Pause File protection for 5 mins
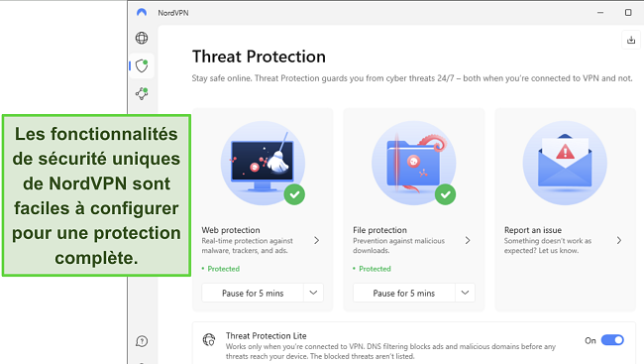The height and width of the screenshot is (364, 644). point(403,293)
